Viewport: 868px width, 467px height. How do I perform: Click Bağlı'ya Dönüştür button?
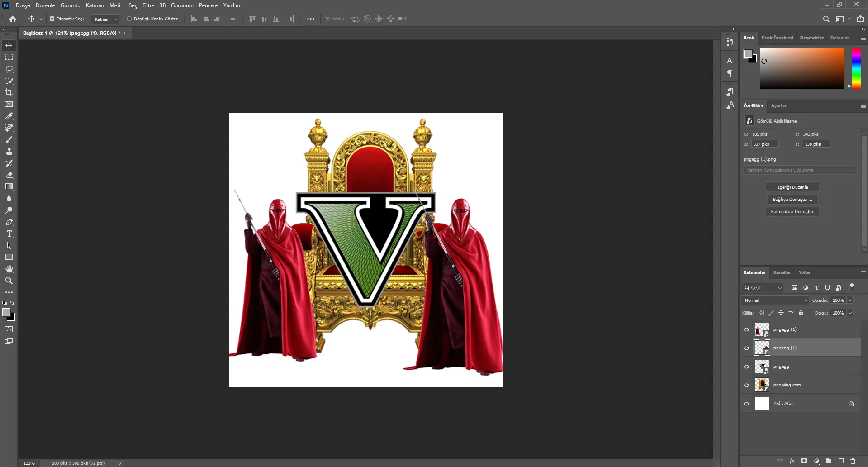(792, 199)
